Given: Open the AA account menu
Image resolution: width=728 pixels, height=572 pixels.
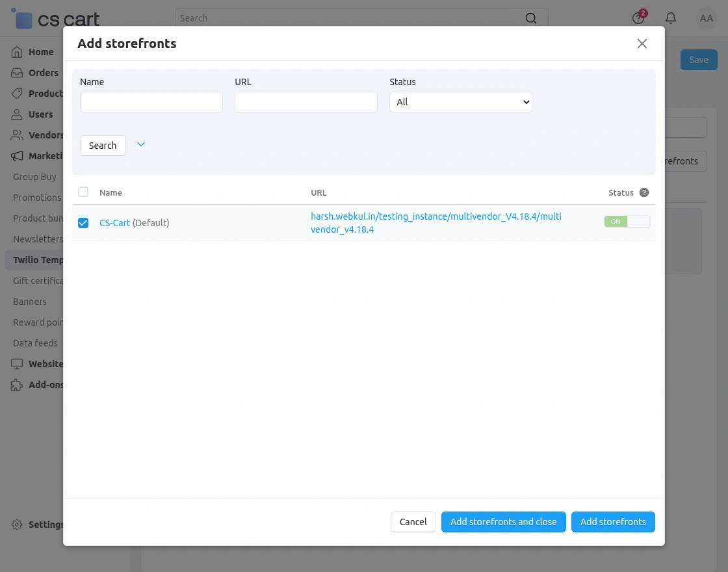Looking at the screenshot, I should (707, 18).
